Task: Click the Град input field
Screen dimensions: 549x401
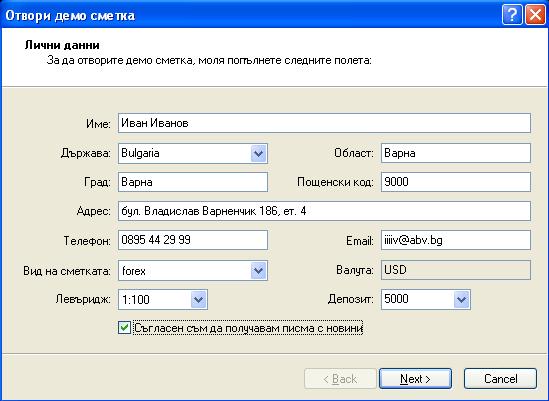Action: pyautogui.click(x=193, y=182)
